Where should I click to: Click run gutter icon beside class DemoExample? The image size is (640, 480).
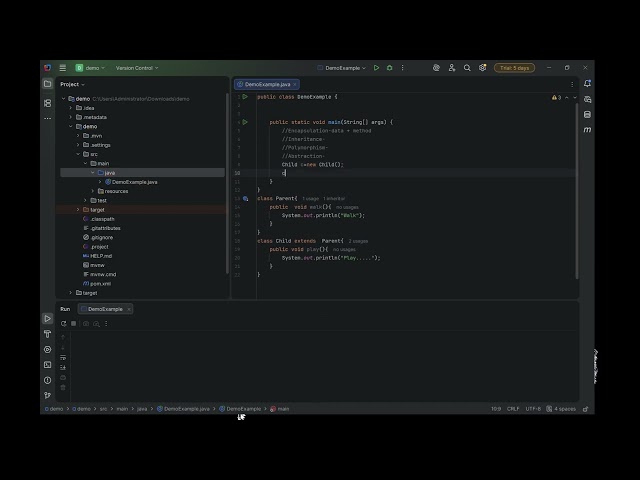click(x=245, y=97)
